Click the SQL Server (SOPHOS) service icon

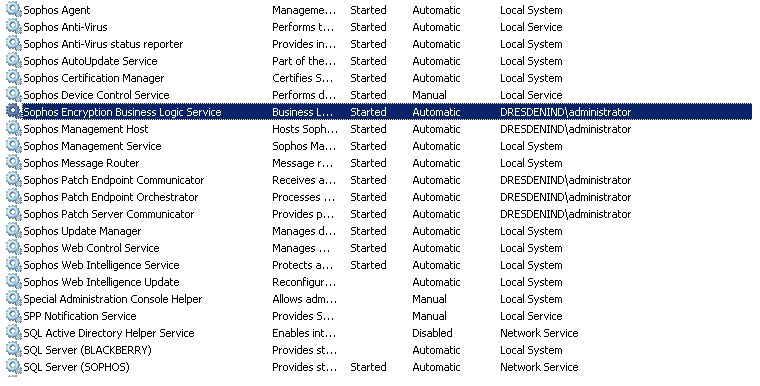click(13, 367)
